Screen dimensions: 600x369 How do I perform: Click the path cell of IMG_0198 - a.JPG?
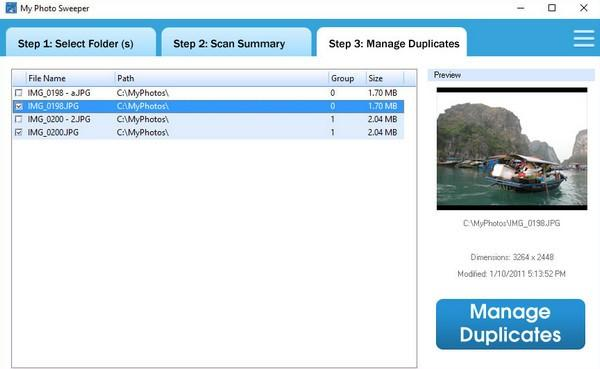(x=143, y=93)
